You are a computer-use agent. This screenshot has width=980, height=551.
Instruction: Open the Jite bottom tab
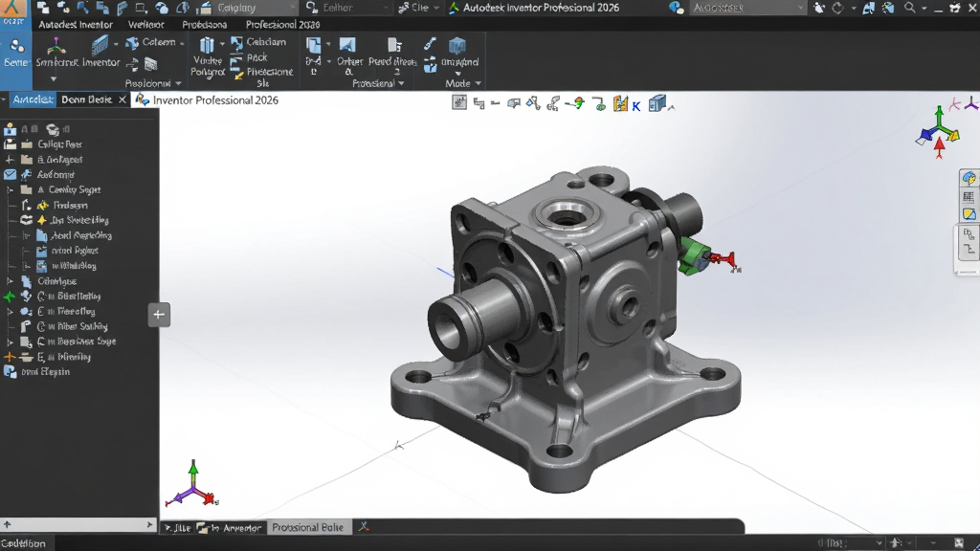(177, 527)
